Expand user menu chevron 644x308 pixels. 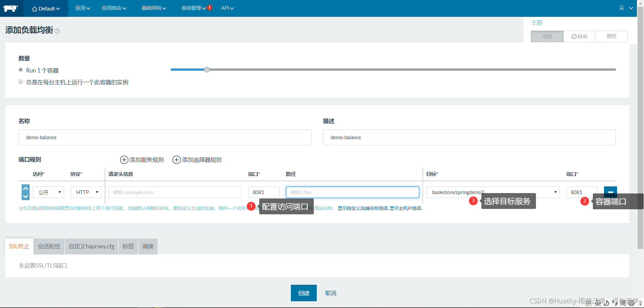point(631,8)
